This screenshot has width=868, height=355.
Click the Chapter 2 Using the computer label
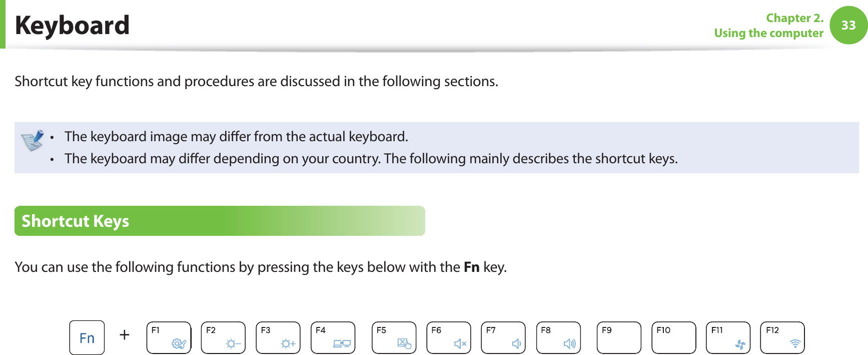[769, 26]
